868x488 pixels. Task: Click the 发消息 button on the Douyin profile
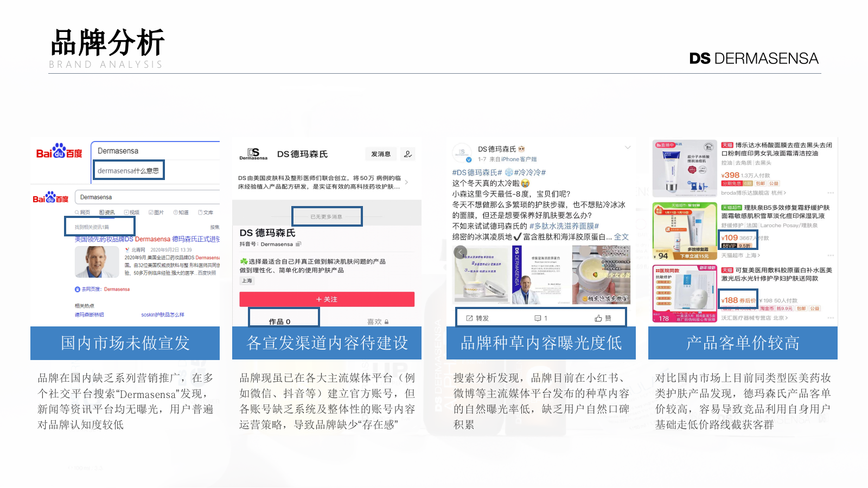coord(381,154)
